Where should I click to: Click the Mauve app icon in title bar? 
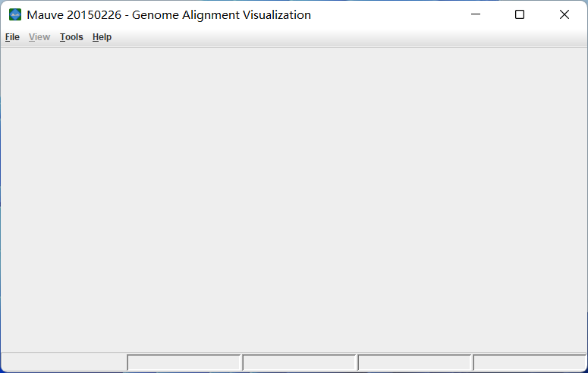[x=15, y=14]
